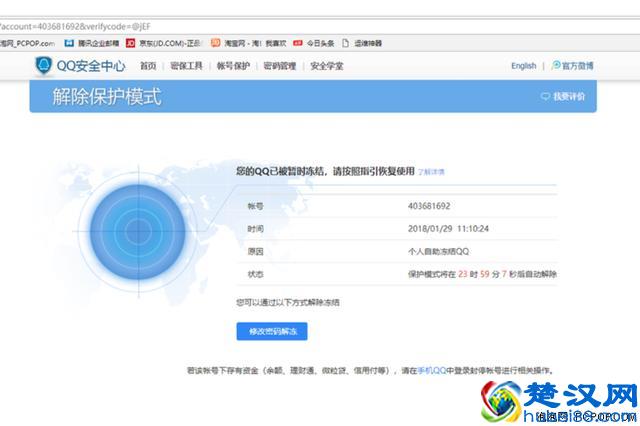The height and width of the screenshot is (426, 640).
Task: Click the 状态 row label
Action: tap(256, 274)
